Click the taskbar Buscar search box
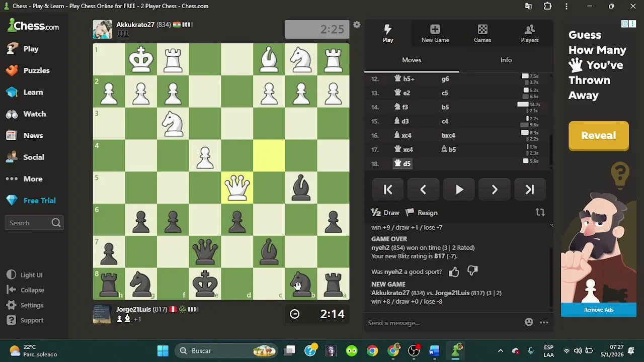Screen dimensions: 644x362 point(226,350)
